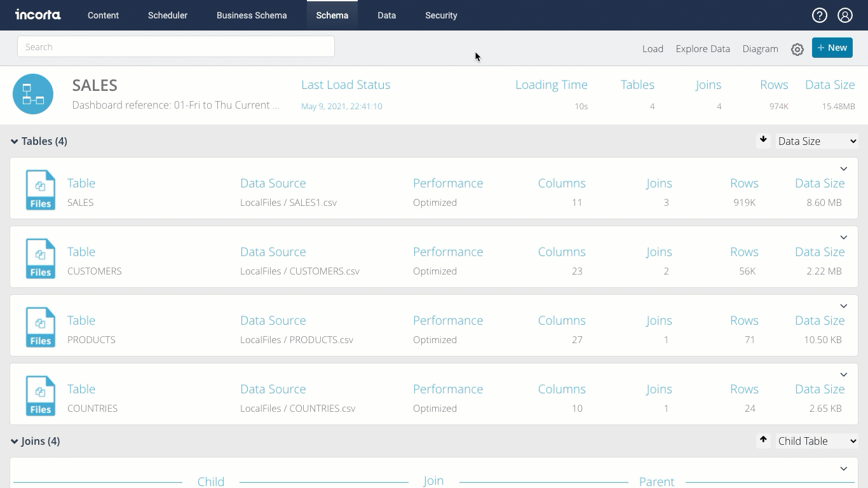Go to the Content tab
Image resolution: width=868 pixels, height=488 pixels.
click(x=103, y=15)
